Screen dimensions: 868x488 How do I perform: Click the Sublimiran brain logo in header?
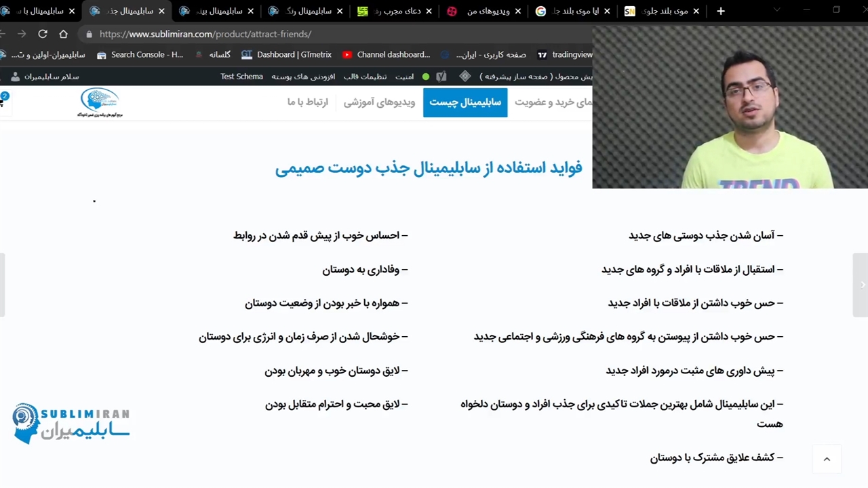pyautogui.click(x=100, y=102)
